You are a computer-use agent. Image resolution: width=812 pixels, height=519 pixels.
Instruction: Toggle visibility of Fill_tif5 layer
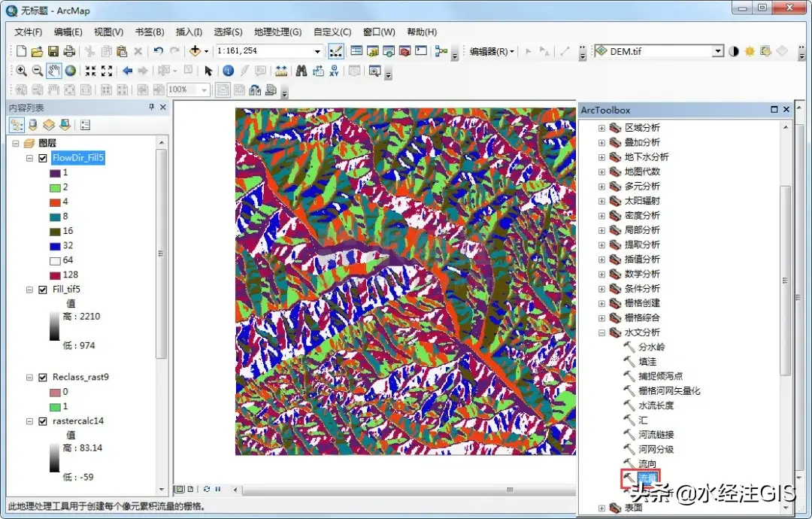43,289
